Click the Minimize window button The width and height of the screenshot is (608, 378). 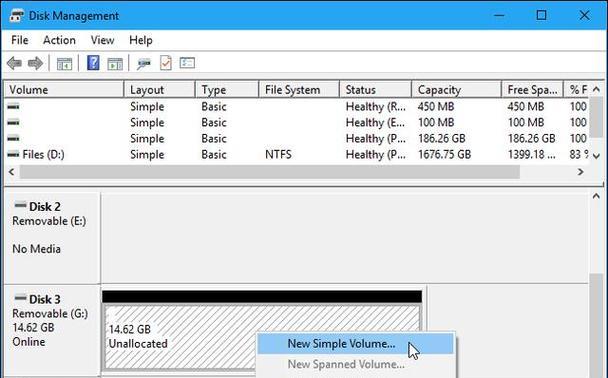[499, 16]
